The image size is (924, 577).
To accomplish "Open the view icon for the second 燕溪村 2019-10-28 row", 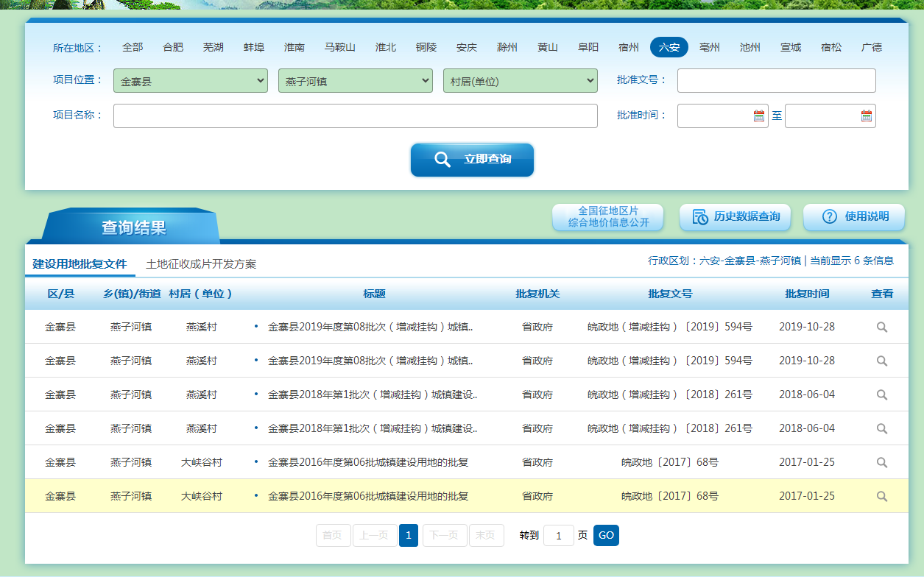I will point(881,361).
